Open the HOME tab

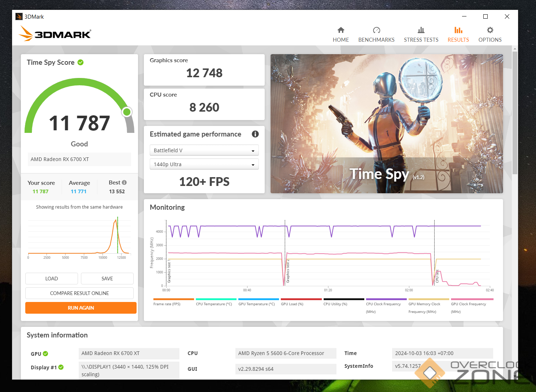(x=341, y=34)
